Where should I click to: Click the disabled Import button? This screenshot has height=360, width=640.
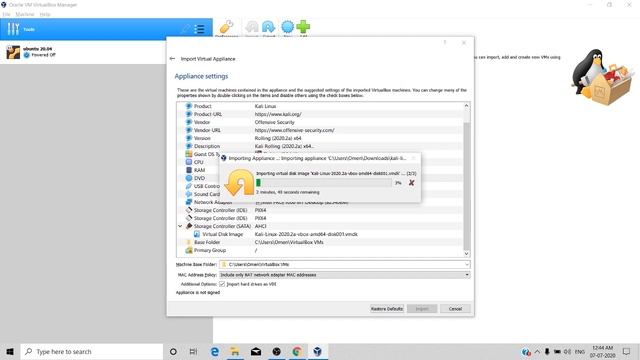point(422,309)
